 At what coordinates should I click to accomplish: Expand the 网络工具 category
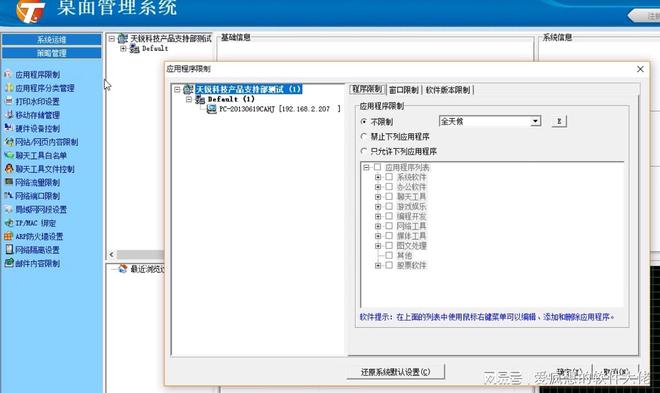[378, 226]
